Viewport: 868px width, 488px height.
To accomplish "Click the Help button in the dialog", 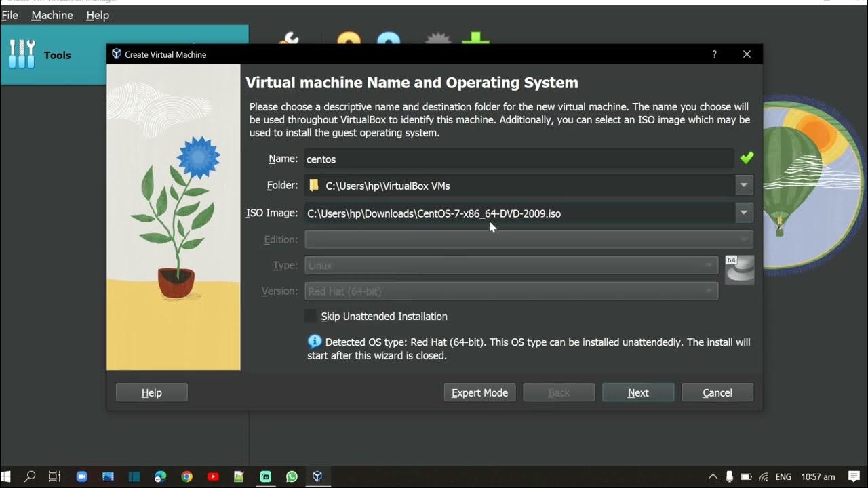I will (152, 392).
